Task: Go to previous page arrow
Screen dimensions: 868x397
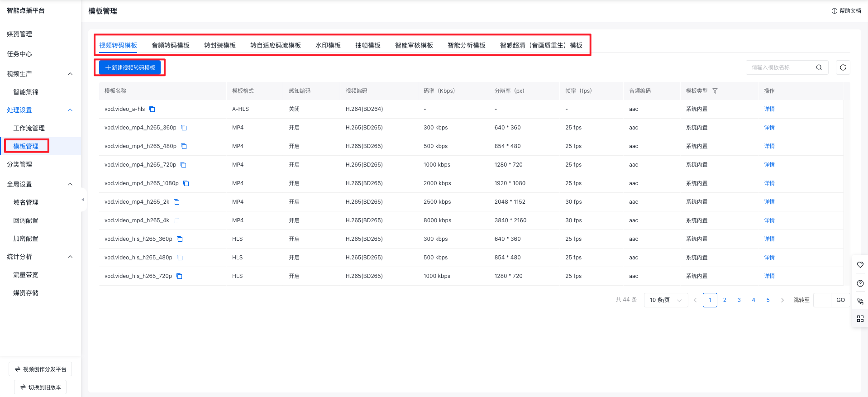Action: coord(695,300)
